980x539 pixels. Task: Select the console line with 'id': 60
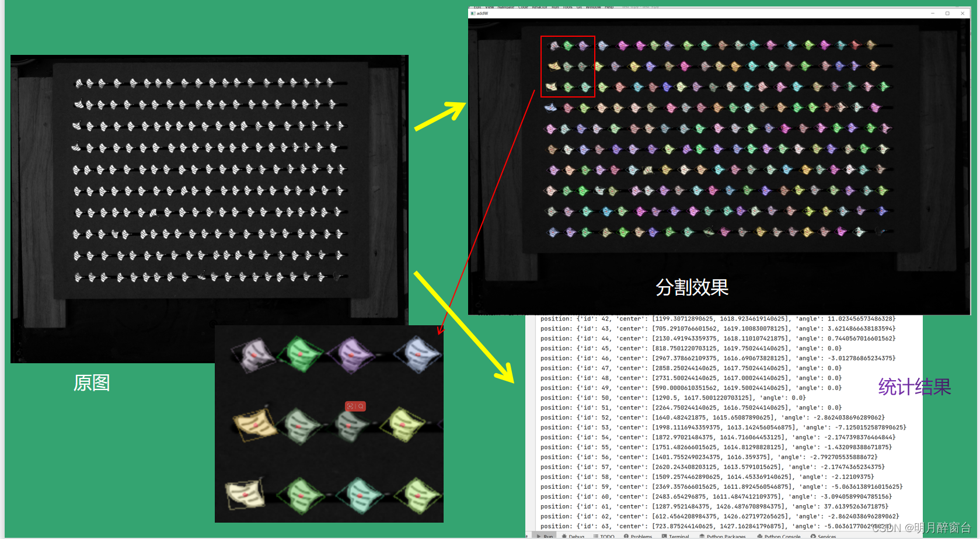click(x=716, y=497)
